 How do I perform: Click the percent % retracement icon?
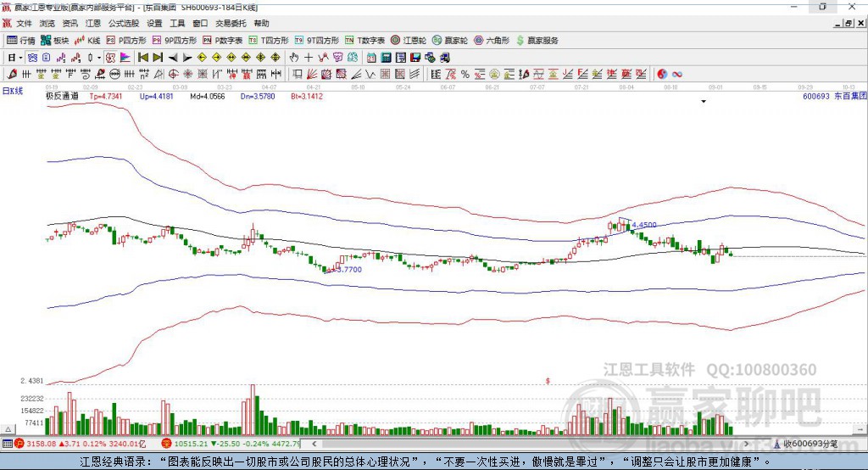(x=465, y=74)
